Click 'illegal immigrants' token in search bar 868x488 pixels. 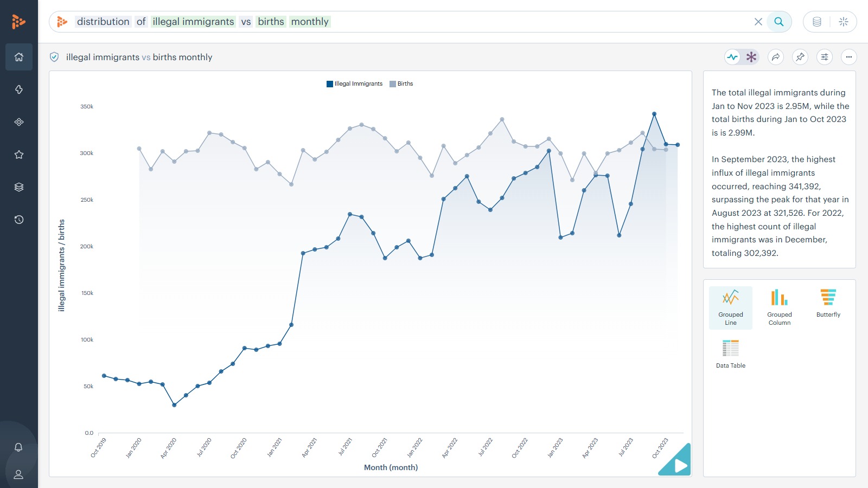(x=193, y=22)
